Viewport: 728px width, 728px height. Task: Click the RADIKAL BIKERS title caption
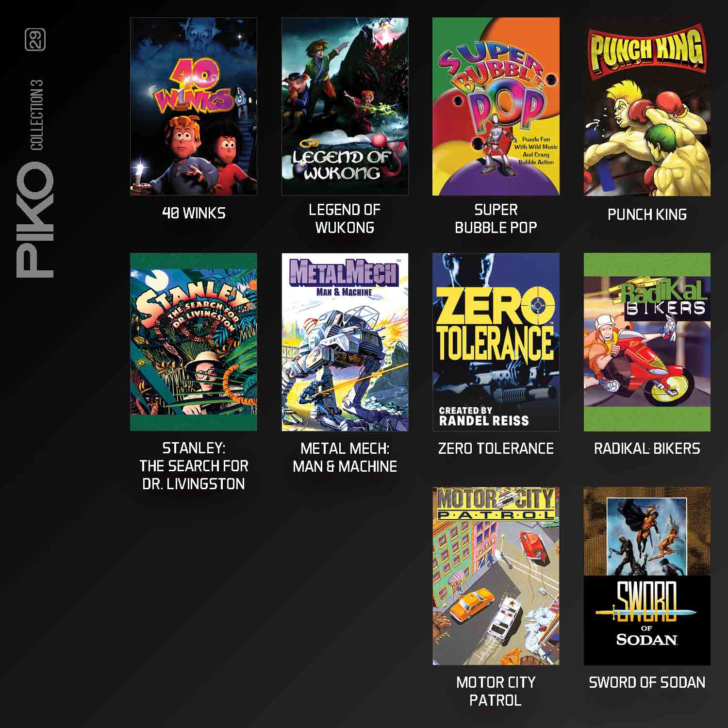click(x=647, y=448)
